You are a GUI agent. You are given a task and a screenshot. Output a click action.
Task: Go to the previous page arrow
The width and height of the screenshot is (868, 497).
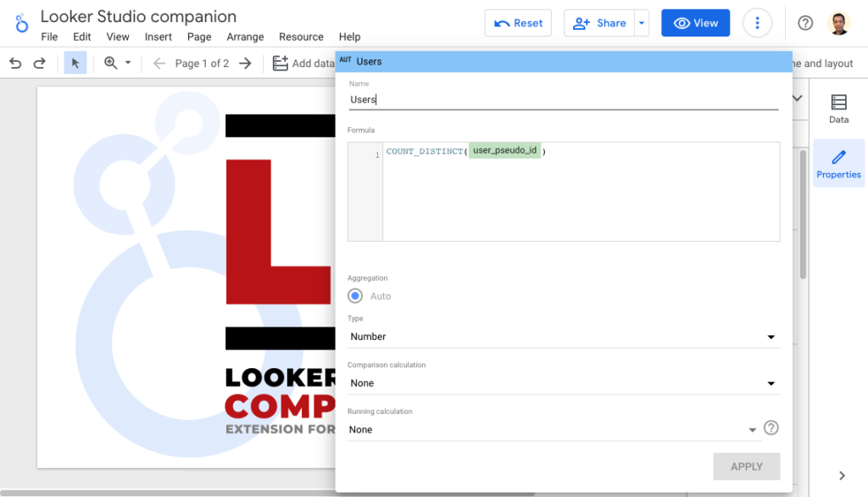pos(159,63)
